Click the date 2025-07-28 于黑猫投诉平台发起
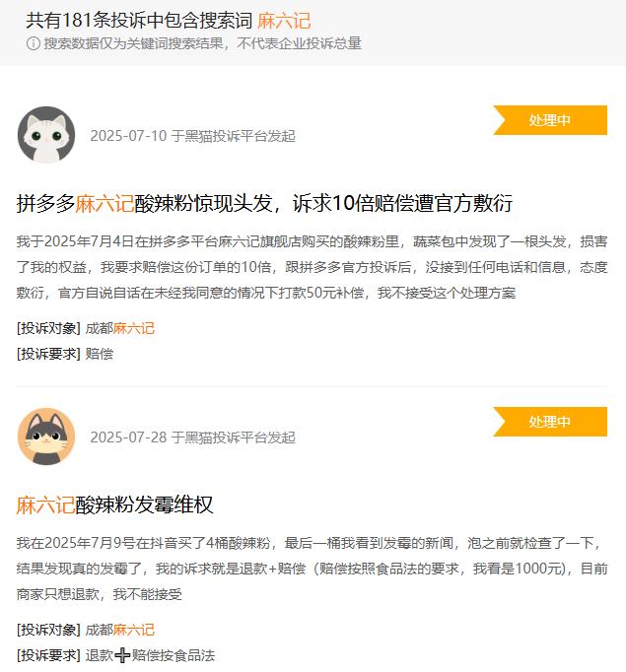626x672 pixels. pyautogui.click(x=192, y=437)
